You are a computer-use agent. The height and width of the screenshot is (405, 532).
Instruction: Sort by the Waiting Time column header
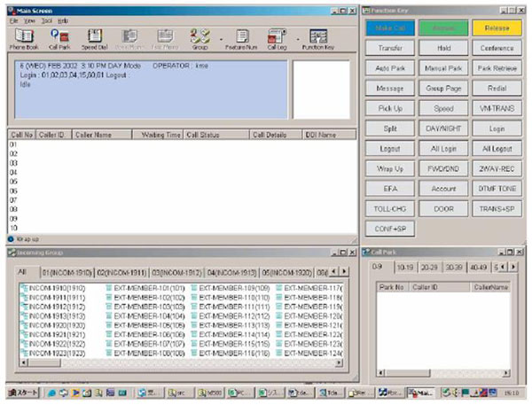pyautogui.click(x=158, y=135)
